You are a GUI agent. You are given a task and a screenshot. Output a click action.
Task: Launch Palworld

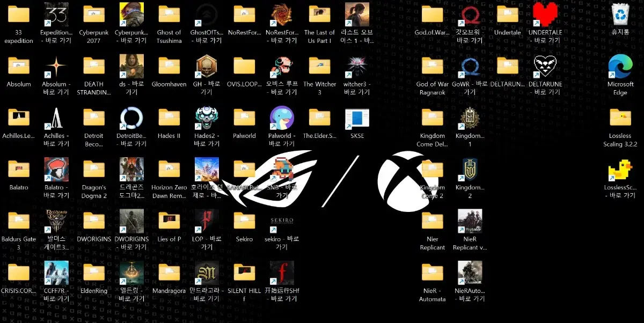click(244, 120)
